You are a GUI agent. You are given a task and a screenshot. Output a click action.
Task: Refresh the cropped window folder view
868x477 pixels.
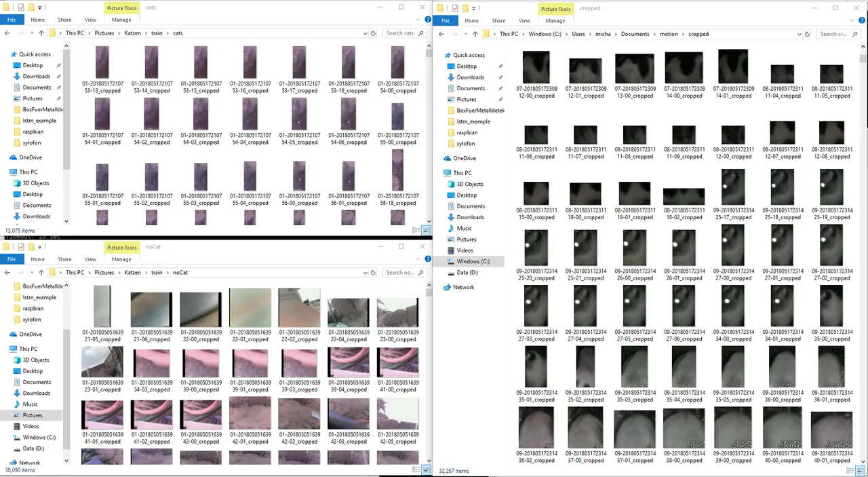point(808,34)
